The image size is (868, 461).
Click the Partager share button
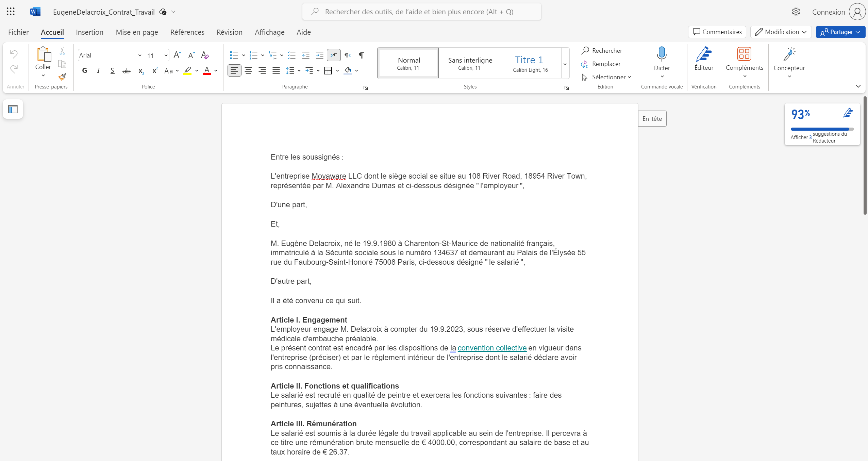click(x=840, y=32)
